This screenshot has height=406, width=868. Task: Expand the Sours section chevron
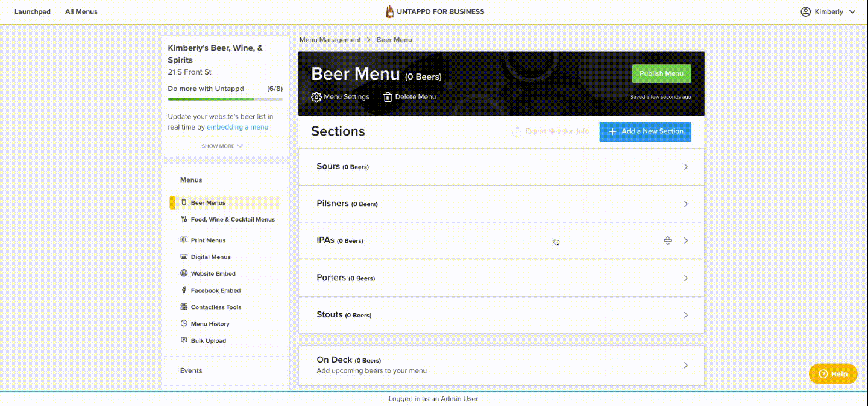686,167
